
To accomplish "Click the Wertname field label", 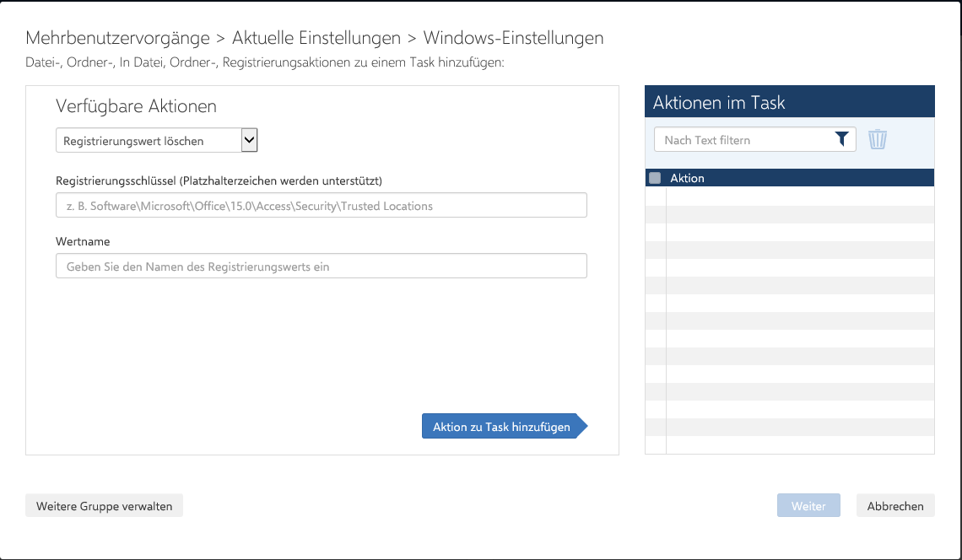I will pos(83,241).
